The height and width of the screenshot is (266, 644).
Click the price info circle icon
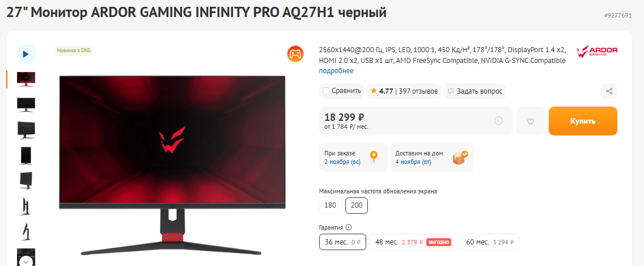coord(499,121)
